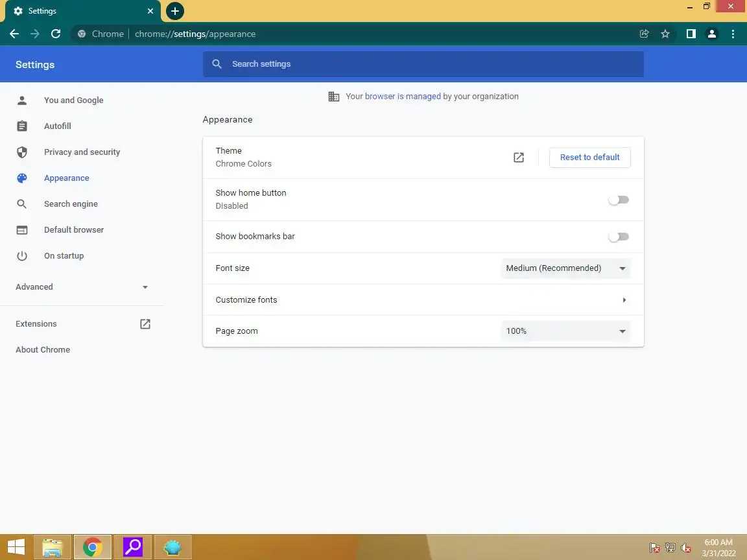Viewport: 747px width, 560px height.
Task: Open About Chrome page
Action: [x=43, y=349]
